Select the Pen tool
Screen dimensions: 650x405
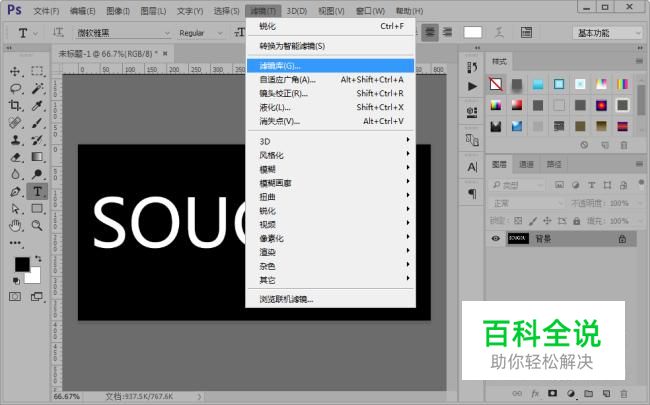15,192
